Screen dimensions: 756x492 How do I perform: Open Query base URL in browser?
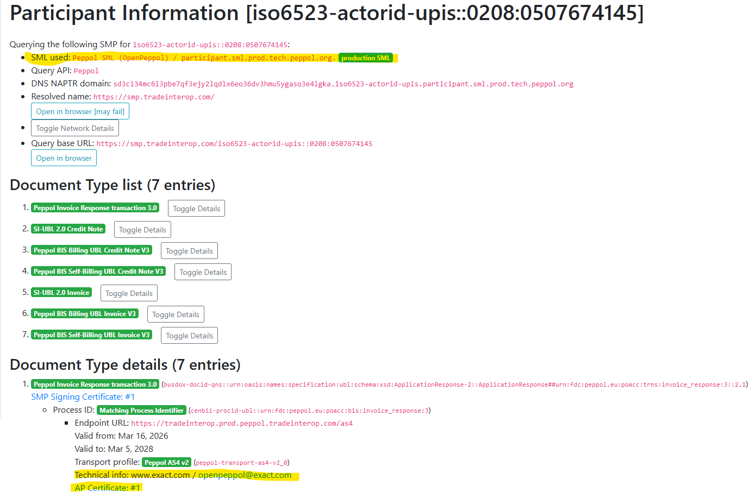point(64,158)
